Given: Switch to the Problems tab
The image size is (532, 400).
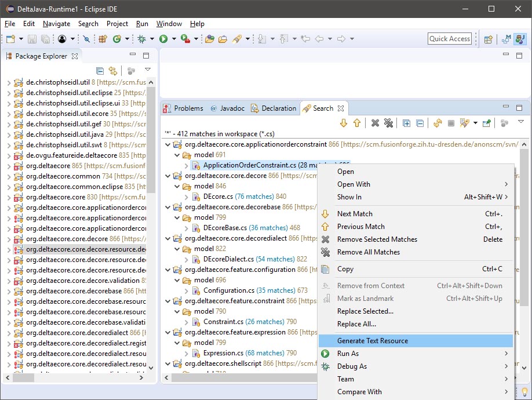Looking at the screenshot, I should (x=183, y=108).
